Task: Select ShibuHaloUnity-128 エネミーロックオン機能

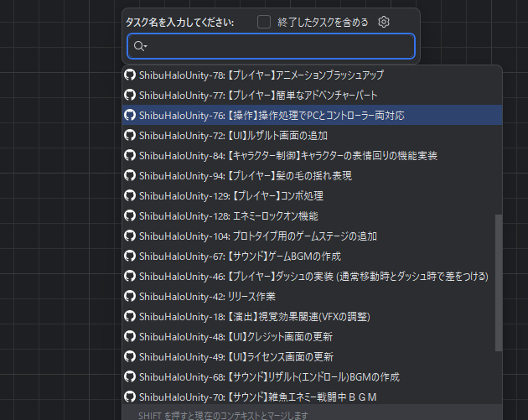Action: click(x=312, y=216)
